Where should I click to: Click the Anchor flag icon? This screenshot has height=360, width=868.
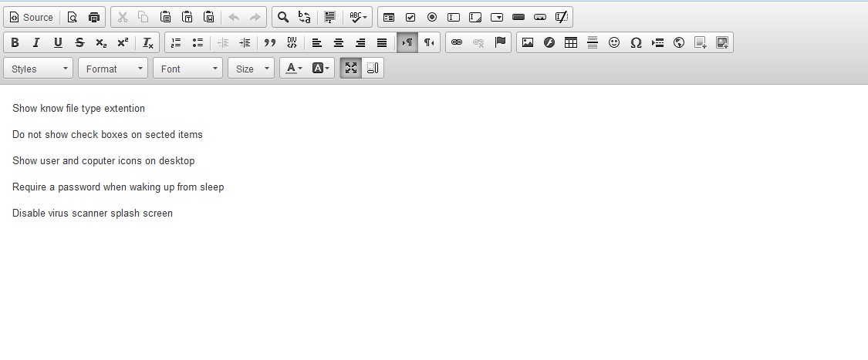coord(500,43)
